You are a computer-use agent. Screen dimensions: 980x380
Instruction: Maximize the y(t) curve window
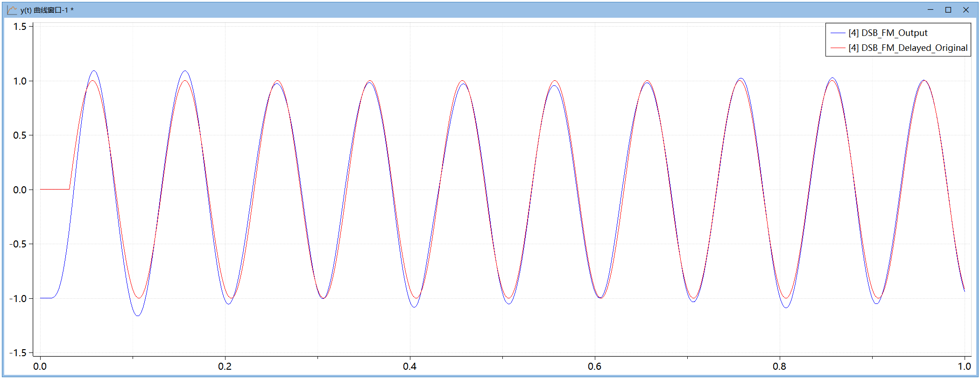(948, 10)
